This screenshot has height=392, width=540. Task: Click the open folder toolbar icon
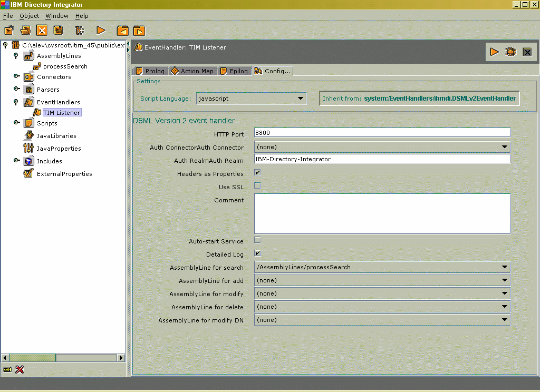point(25,31)
